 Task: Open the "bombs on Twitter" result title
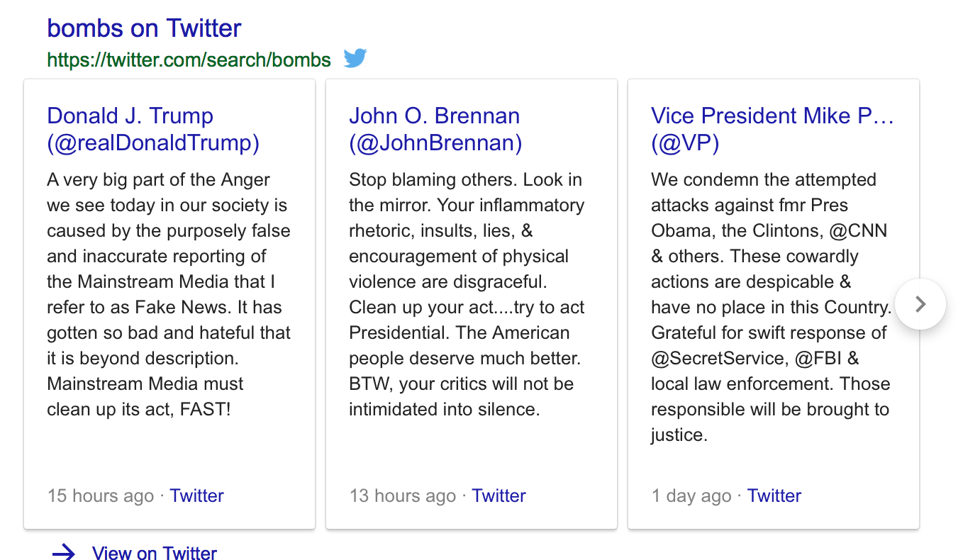144,28
